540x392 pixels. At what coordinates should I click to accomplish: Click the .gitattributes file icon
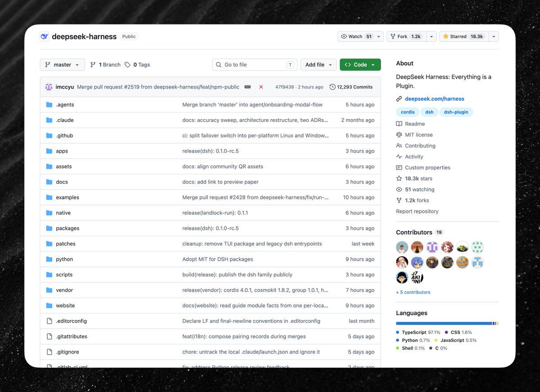click(49, 336)
